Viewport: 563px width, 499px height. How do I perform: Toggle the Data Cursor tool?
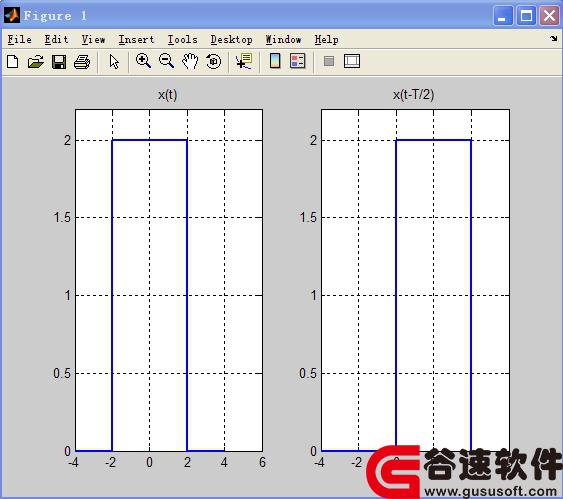click(244, 61)
